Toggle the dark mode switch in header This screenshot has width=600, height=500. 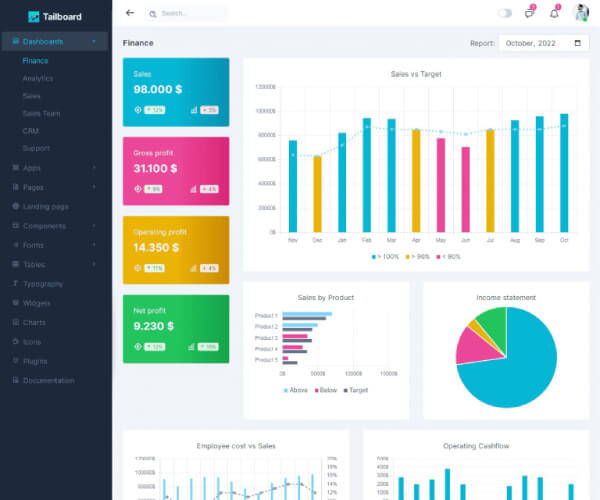tap(505, 13)
